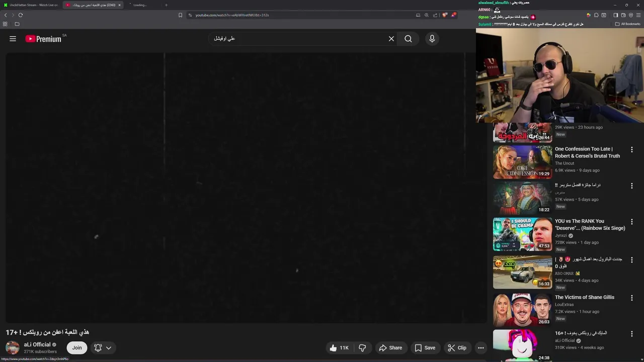Open the Brave Rewards triangle icon
This screenshot has height=362, width=644.
[453, 15]
